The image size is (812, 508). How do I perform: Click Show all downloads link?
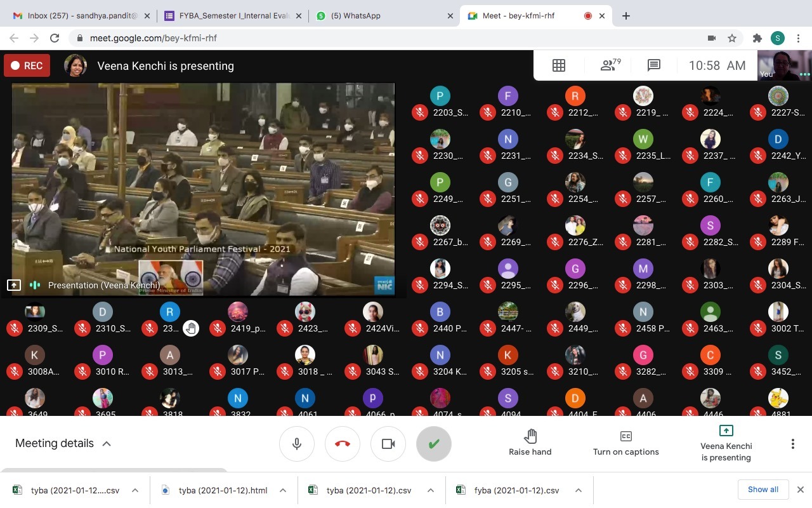click(763, 489)
